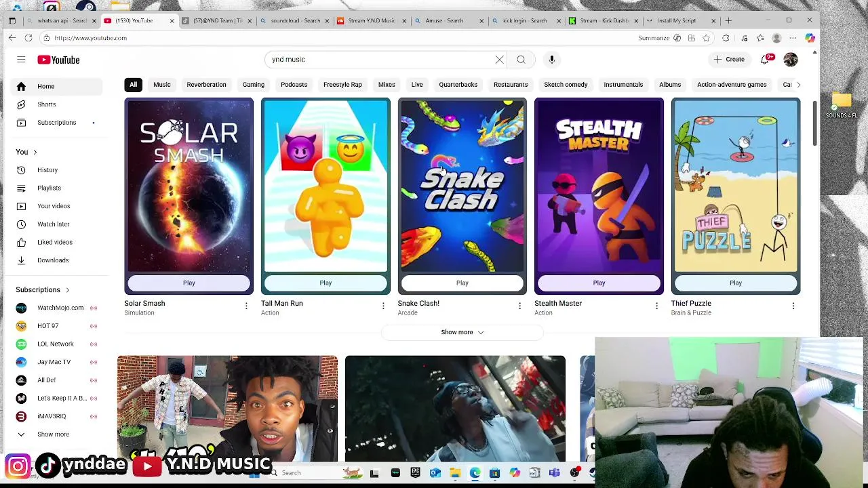868x488 pixels.
Task: Expand Show more playables
Action: (x=462, y=332)
